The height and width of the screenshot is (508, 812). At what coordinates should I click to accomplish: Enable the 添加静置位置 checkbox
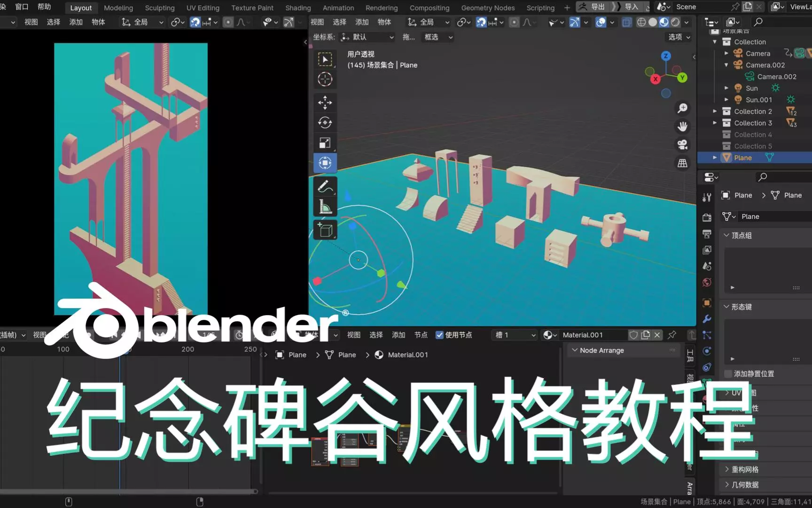[728, 374]
